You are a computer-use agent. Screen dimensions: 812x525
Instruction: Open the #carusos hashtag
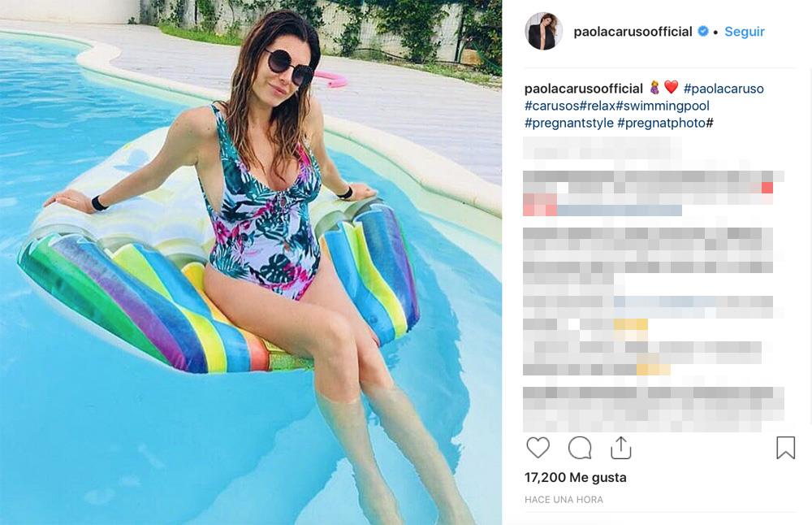pyautogui.click(x=551, y=106)
